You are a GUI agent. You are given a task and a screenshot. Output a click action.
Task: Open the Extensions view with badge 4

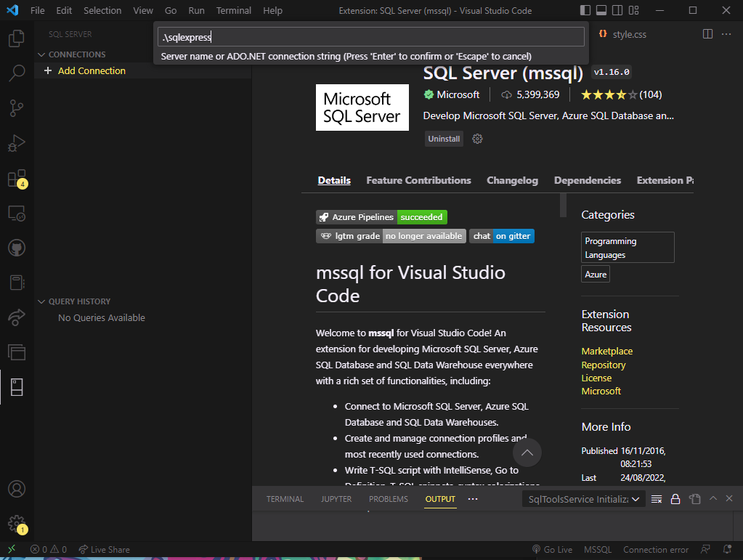click(17, 178)
